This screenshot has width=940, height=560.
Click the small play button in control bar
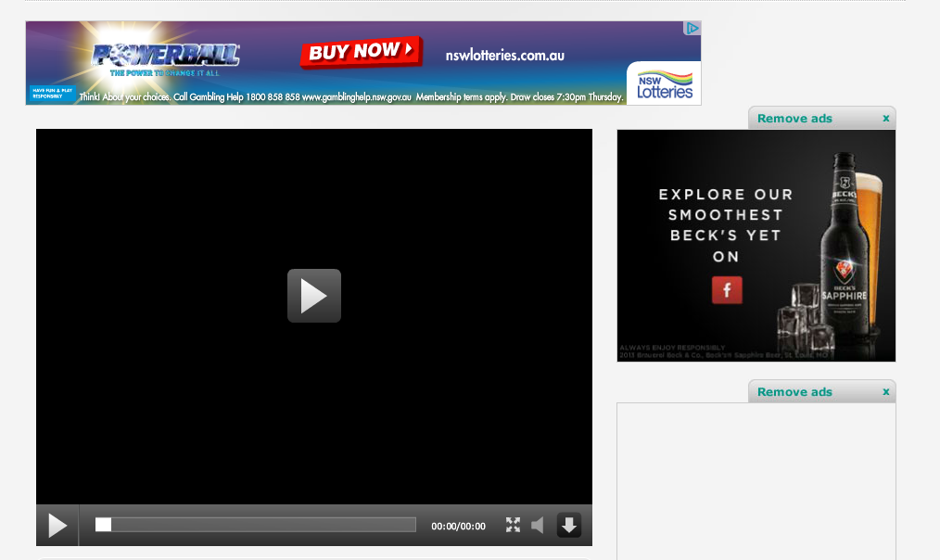57,526
